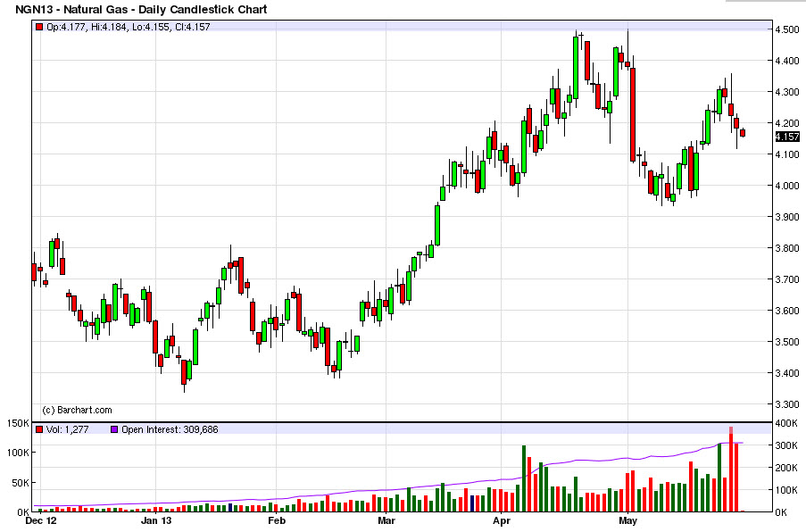Click the 50K volume axis label
This screenshot has width=806, height=532.
(x=20, y=483)
